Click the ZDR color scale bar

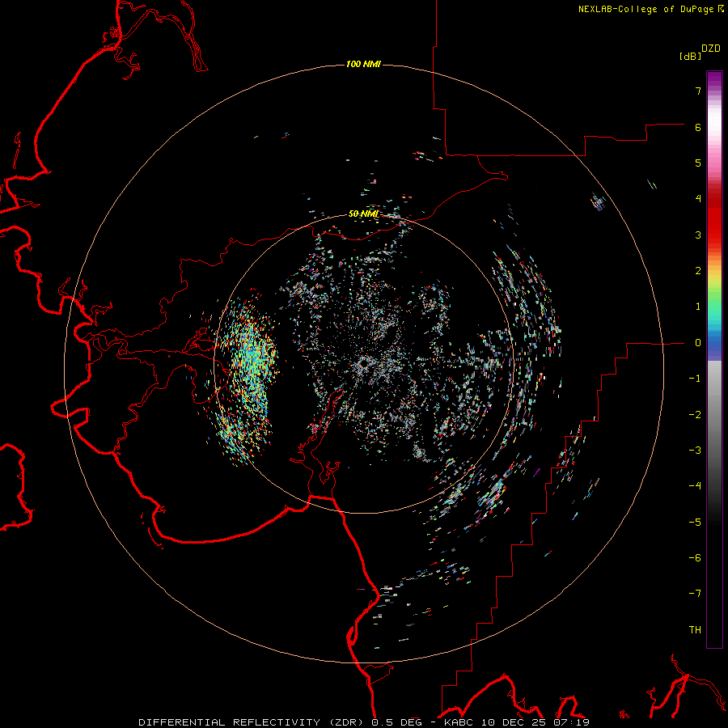[714, 359]
